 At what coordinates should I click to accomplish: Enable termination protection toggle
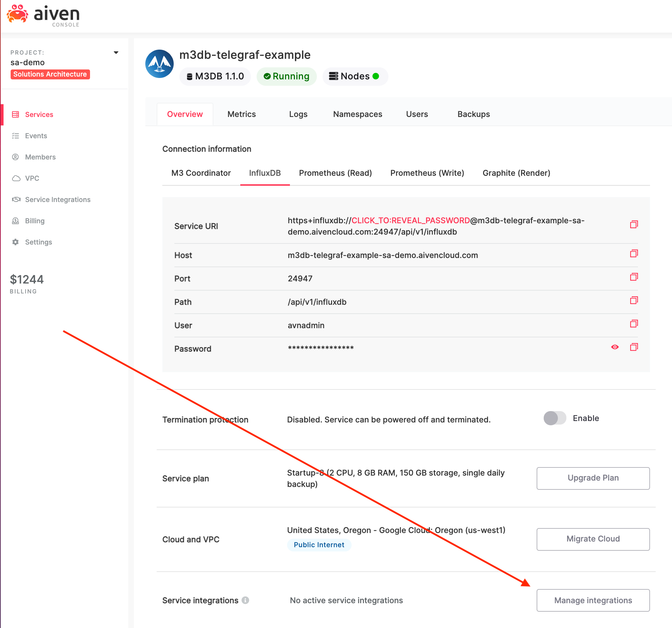555,418
